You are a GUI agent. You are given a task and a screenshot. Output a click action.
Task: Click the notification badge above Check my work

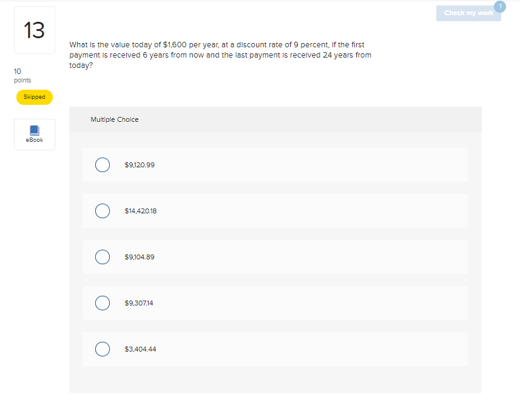coord(500,7)
